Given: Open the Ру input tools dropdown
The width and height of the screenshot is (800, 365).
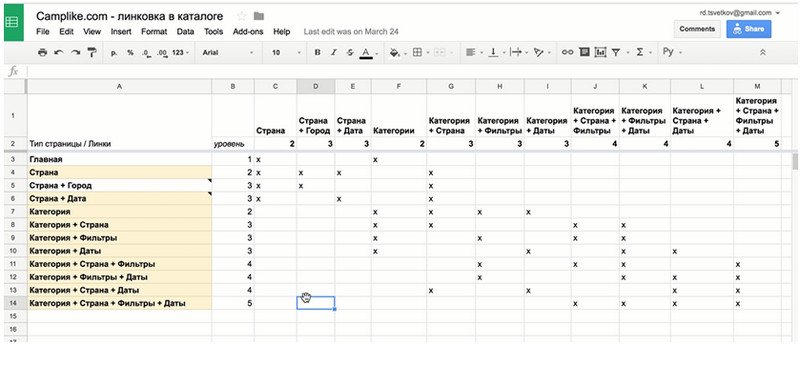Looking at the screenshot, I should click(672, 52).
